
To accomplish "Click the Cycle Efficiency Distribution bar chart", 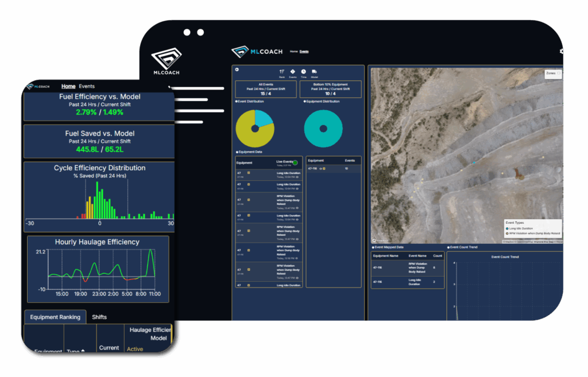I will pyautogui.click(x=99, y=200).
